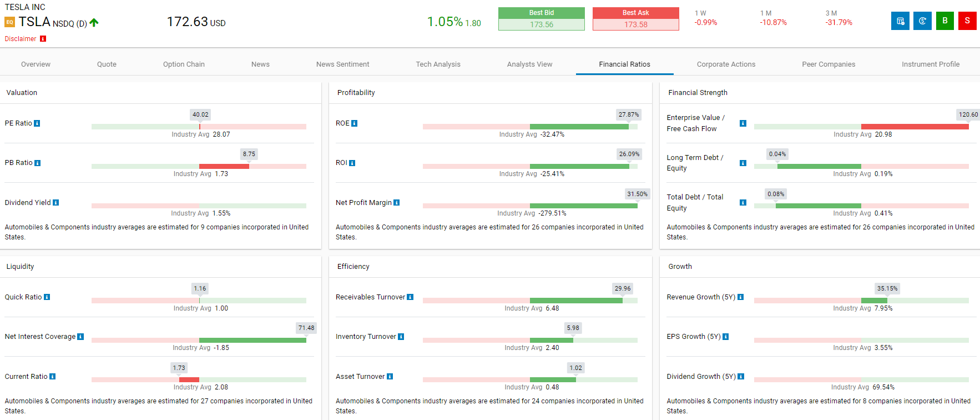Click the Current Ratio 1.73 value label

coord(179,368)
